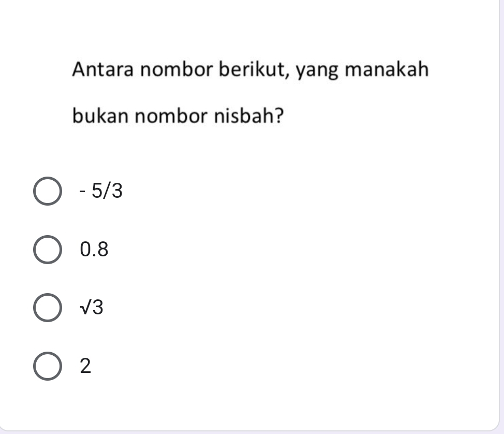The image size is (504, 434).
Task: Tap the "2" answer label text
Action: 86,367
